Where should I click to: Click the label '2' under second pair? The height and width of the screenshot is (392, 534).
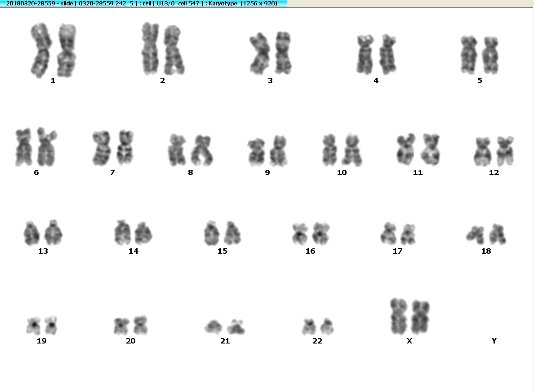(x=163, y=81)
